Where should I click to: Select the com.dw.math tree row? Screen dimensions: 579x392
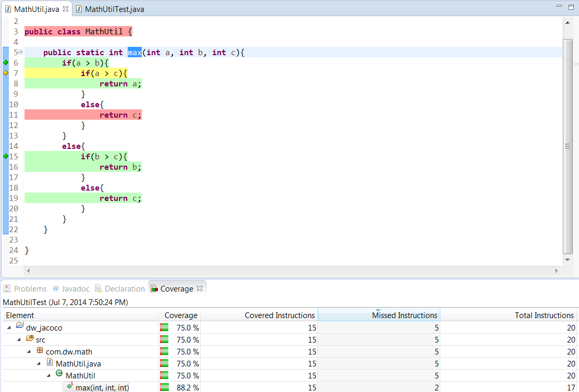click(69, 352)
